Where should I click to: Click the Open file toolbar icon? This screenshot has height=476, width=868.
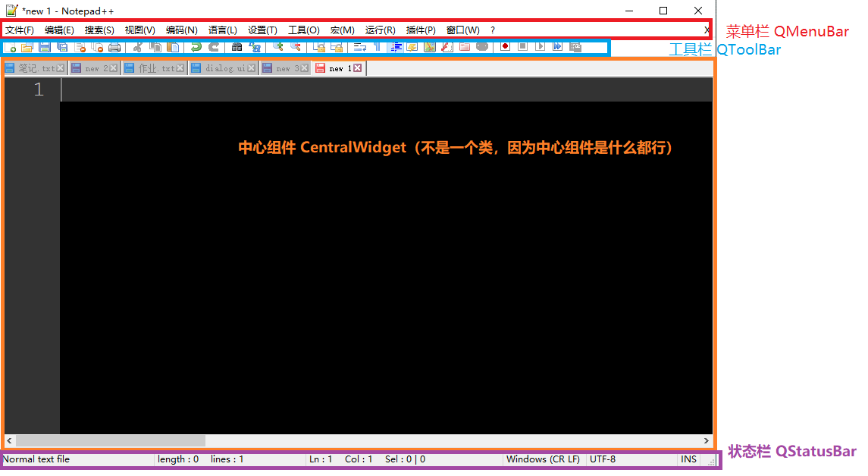pyautogui.click(x=27, y=48)
